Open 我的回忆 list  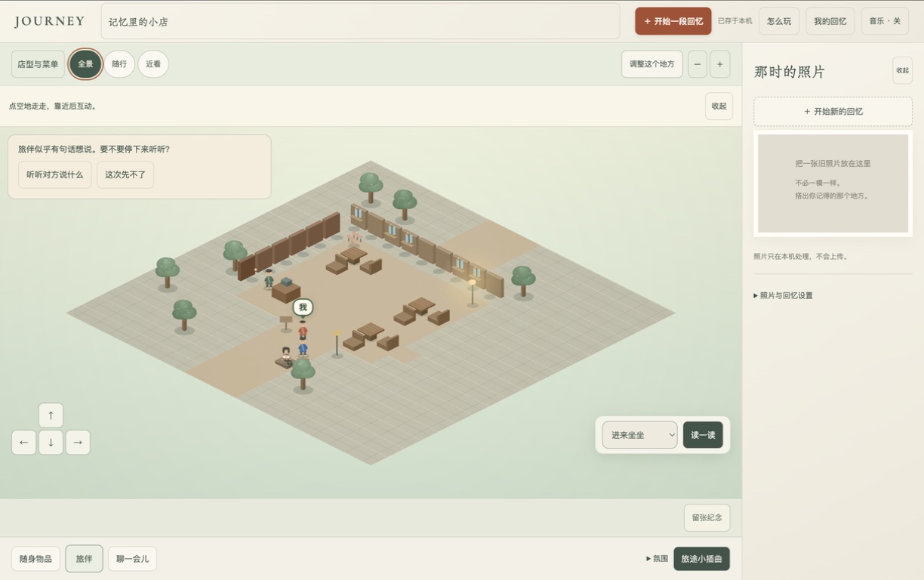pos(830,21)
